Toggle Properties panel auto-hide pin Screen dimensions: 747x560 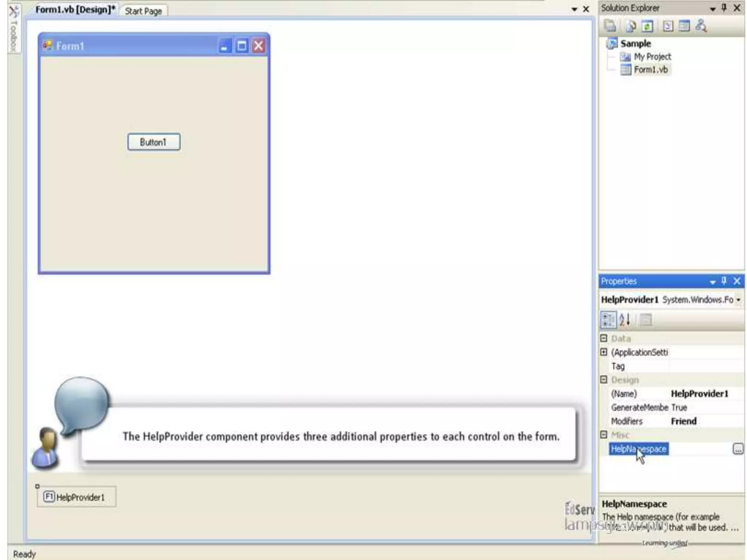[724, 281]
